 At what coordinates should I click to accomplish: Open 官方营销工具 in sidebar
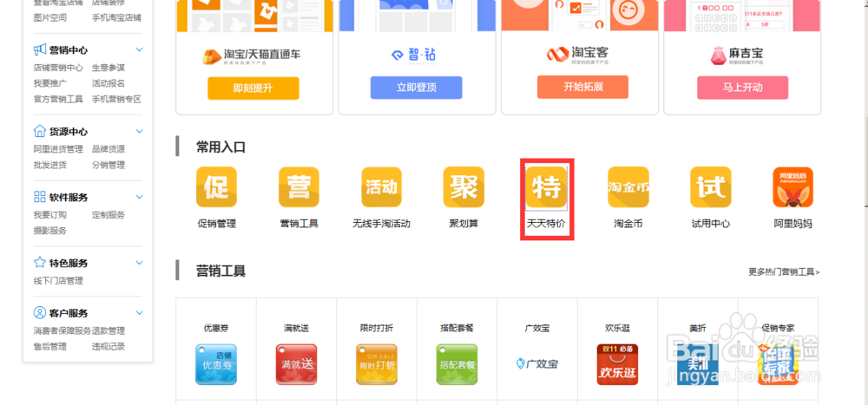coord(58,100)
